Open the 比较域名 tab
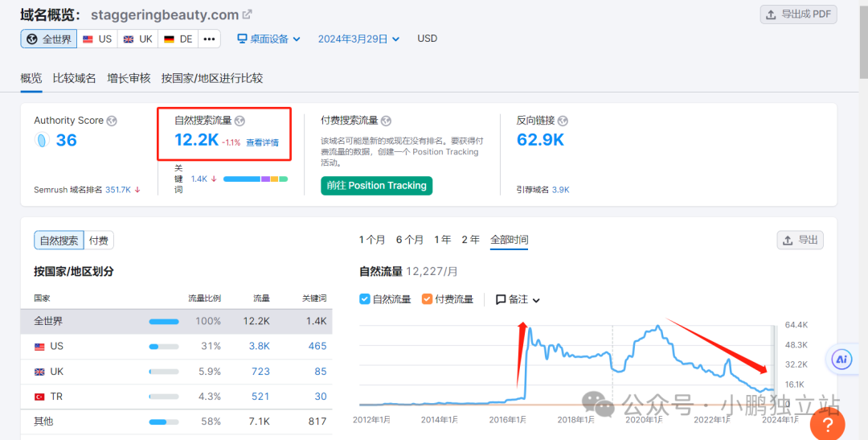Viewport: 868px width, 440px height. (x=74, y=78)
